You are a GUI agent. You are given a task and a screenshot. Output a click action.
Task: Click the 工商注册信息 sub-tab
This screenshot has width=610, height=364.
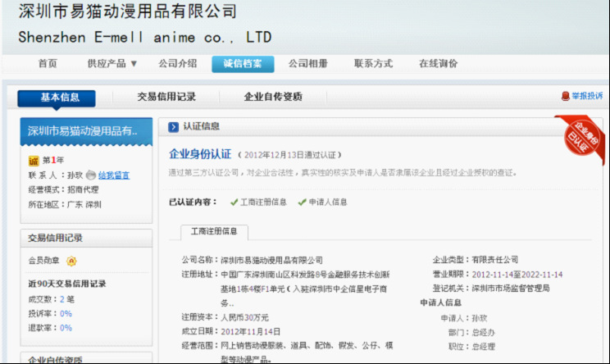213,231
